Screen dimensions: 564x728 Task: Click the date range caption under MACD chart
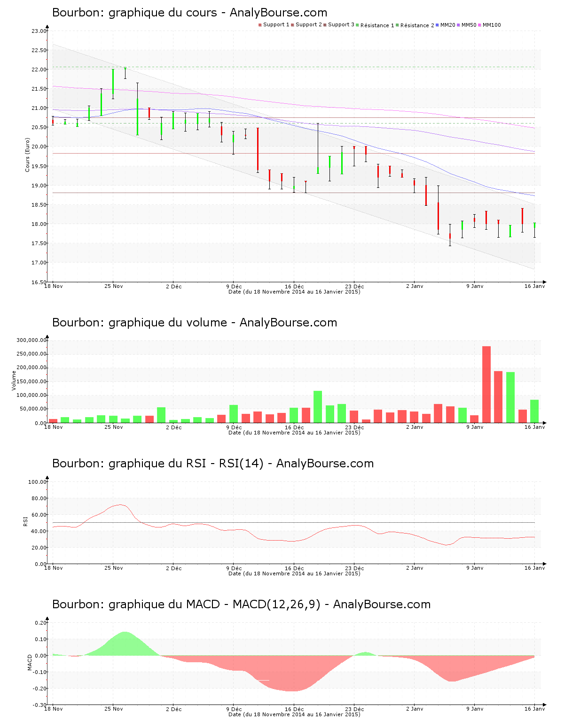294,714
